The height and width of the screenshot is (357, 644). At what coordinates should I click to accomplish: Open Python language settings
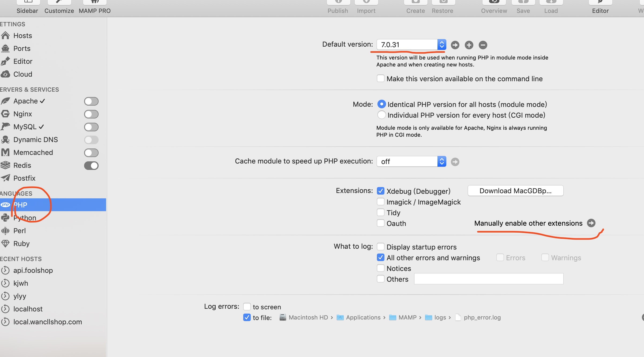pyautogui.click(x=25, y=218)
